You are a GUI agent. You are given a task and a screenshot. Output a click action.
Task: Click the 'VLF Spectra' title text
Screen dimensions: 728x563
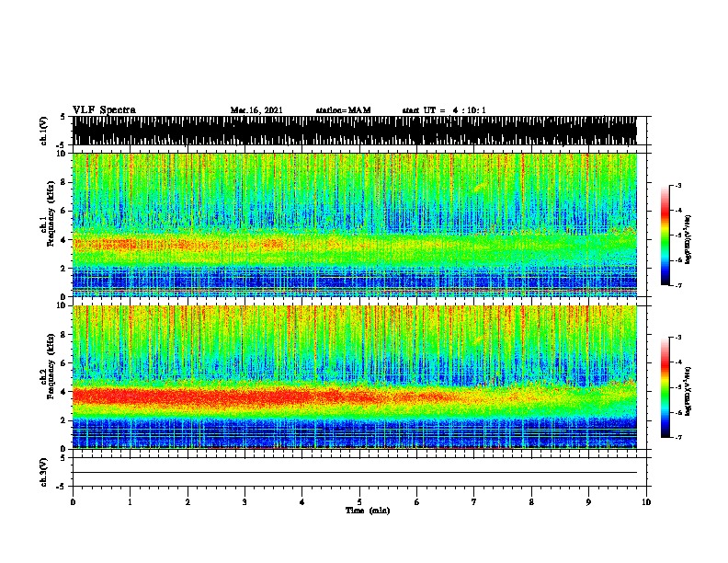(x=104, y=109)
